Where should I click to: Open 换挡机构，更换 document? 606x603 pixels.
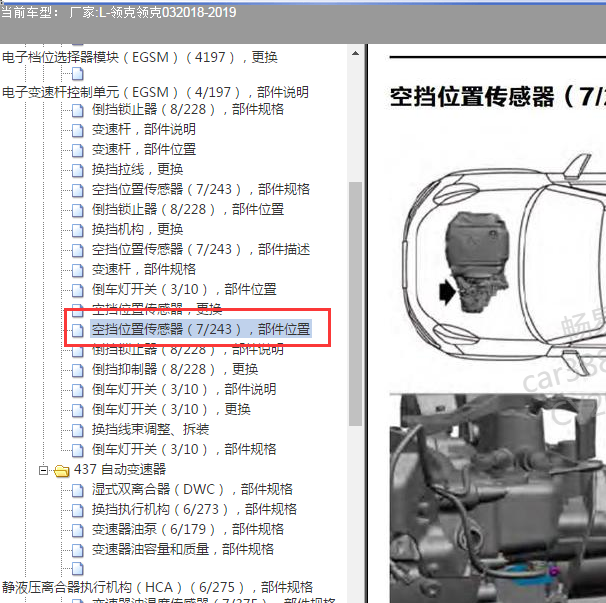pyautogui.click(x=137, y=230)
